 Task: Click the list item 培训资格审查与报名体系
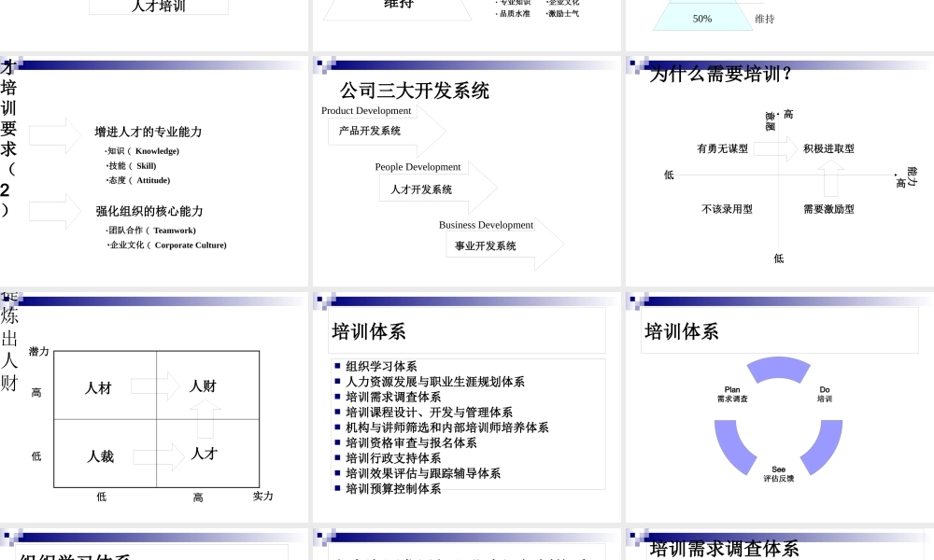411,442
